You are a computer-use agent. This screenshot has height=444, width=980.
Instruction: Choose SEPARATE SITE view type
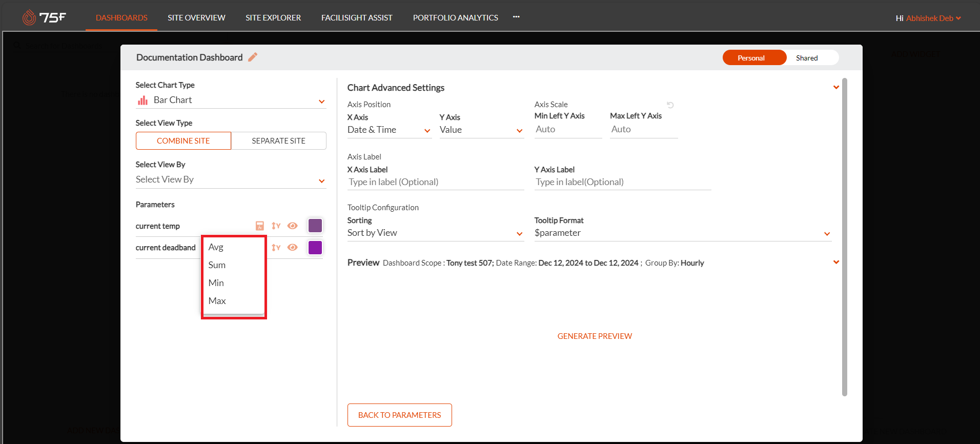pyautogui.click(x=279, y=140)
